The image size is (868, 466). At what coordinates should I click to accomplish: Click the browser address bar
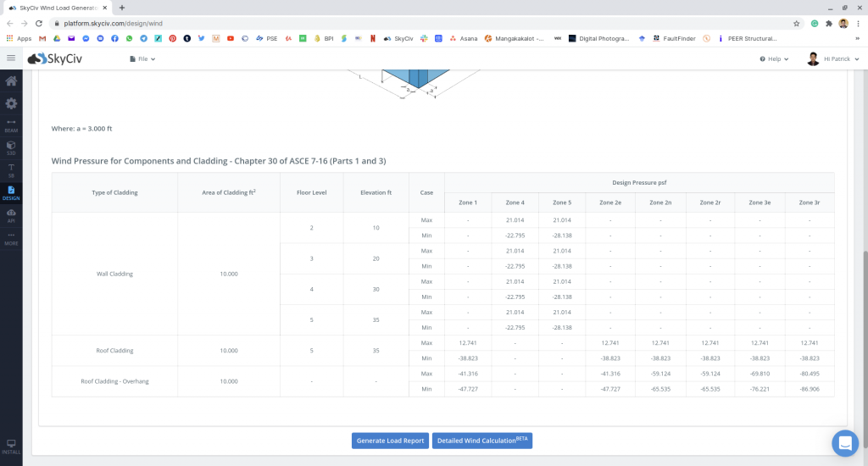point(424,24)
